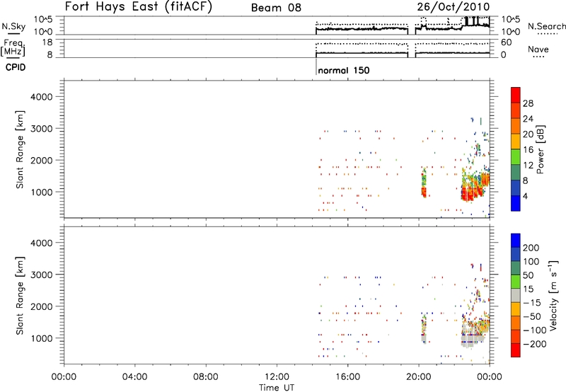This screenshot has height=392, width=566.
Task: Click the '08:00' time tick label
Action: [x=205, y=377]
